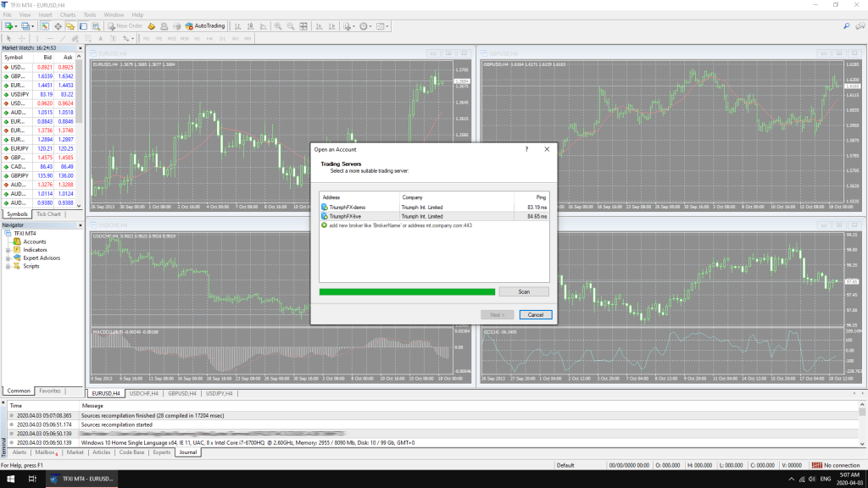
Task: Switch chart to line chart icon
Action: pyautogui.click(x=263, y=26)
